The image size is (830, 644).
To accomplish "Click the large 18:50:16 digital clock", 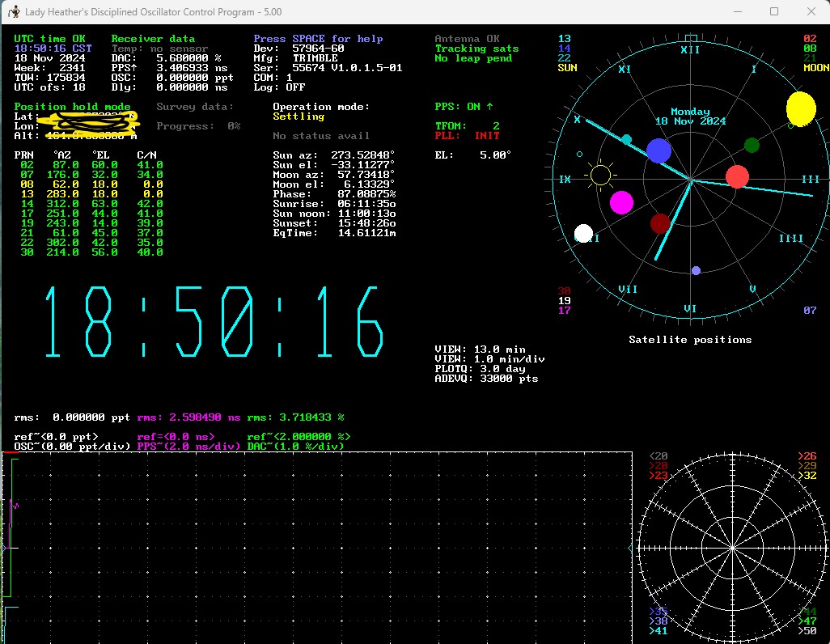I will tap(213, 322).
